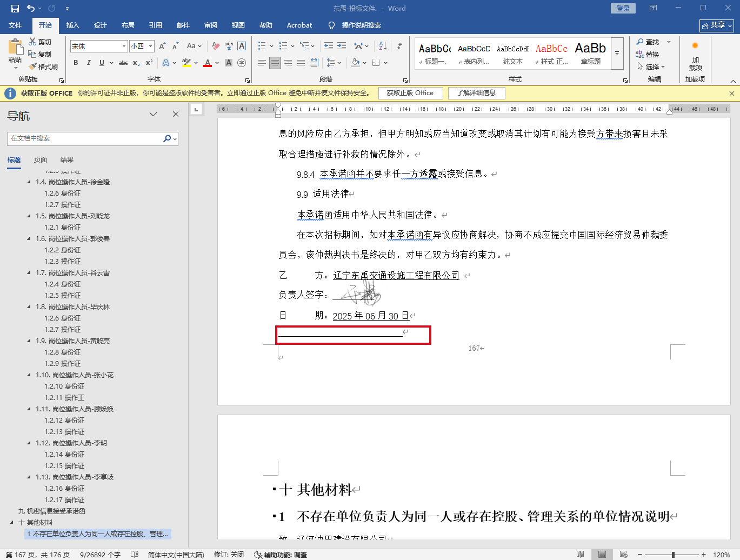
Task: Toggle subscript formatting
Action: pyautogui.click(x=136, y=63)
